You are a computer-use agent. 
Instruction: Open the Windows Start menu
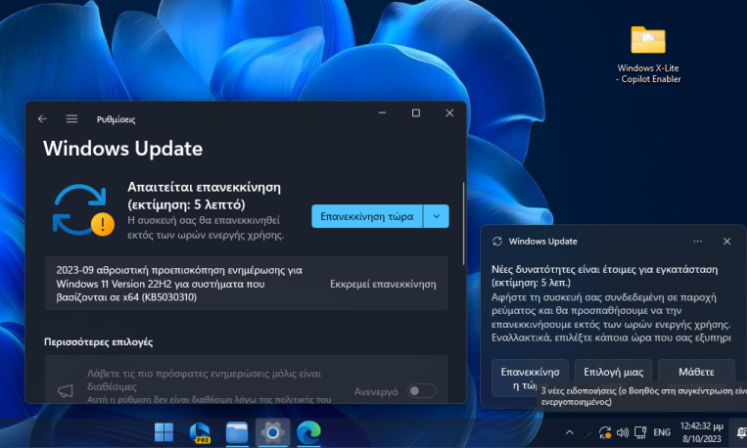pyautogui.click(x=164, y=432)
